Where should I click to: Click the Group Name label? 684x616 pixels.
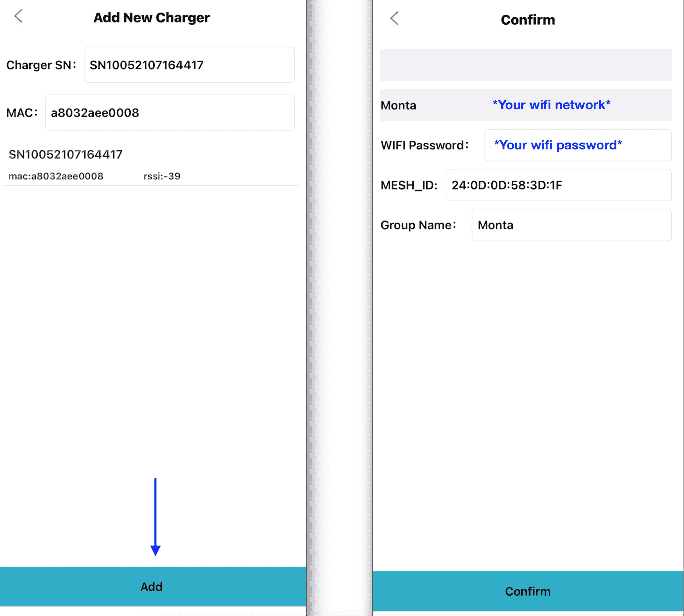point(418,225)
